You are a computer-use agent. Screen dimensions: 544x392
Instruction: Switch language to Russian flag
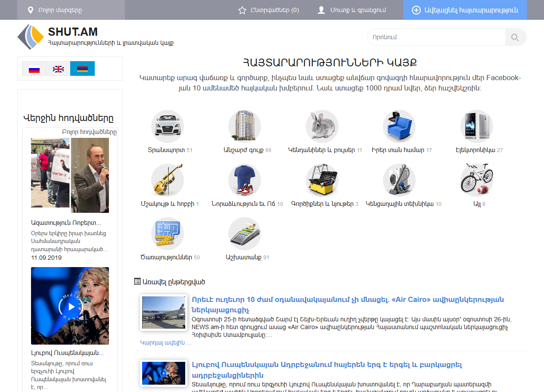[34, 69]
